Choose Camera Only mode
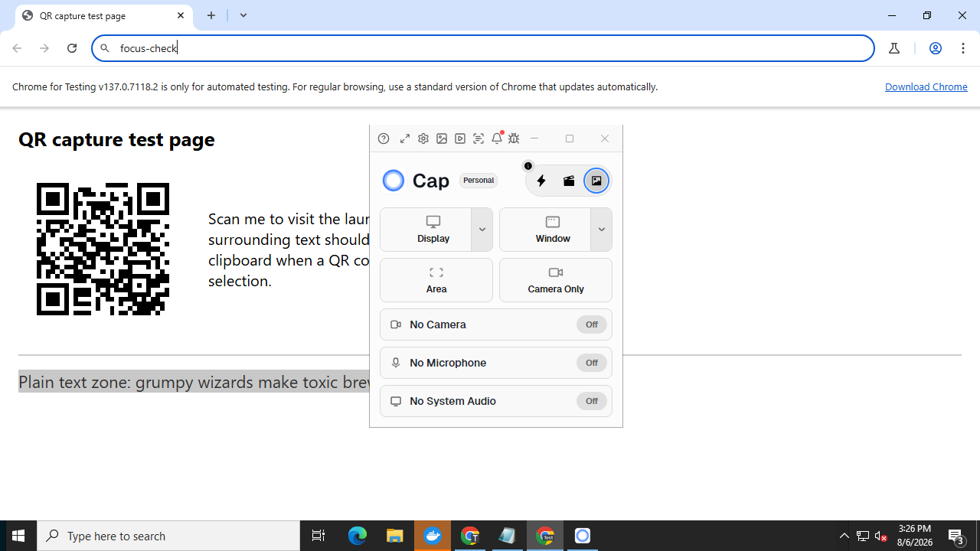 point(556,280)
